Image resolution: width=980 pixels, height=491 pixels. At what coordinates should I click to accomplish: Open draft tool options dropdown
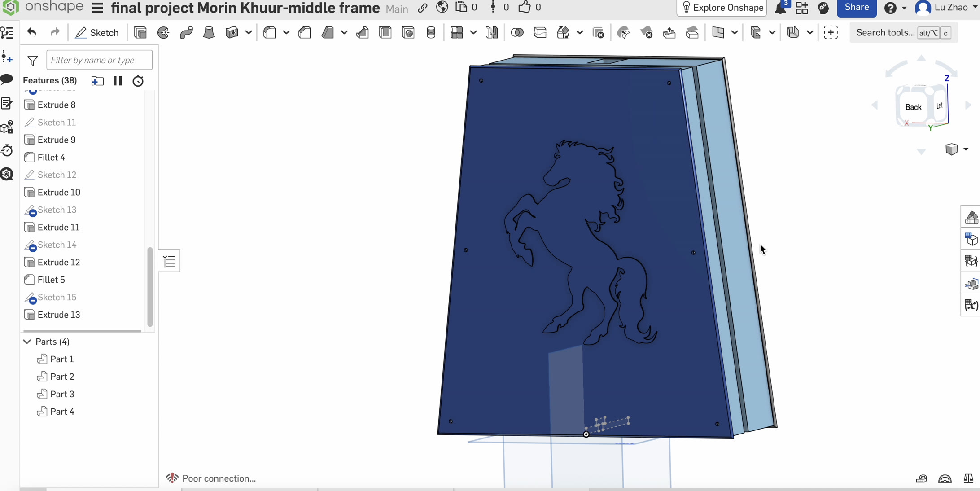(x=344, y=32)
